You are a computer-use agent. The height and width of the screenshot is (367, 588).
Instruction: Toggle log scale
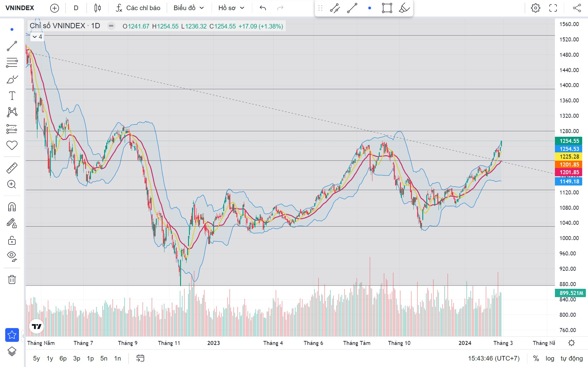pyautogui.click(x=550, y=358)
